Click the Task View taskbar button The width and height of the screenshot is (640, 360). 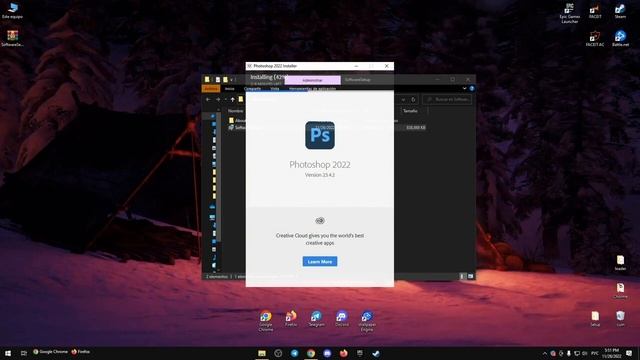click(x=24, y=353)
